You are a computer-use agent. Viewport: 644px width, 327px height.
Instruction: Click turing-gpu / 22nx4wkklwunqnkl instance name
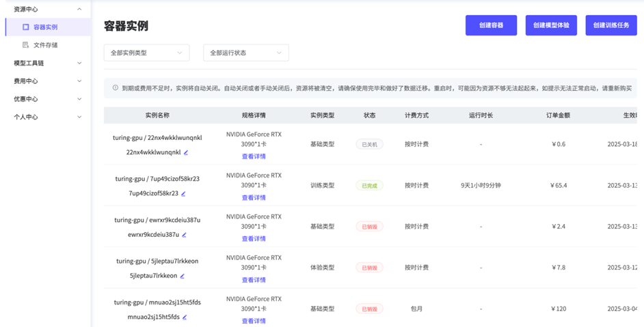tap(157, 138)
